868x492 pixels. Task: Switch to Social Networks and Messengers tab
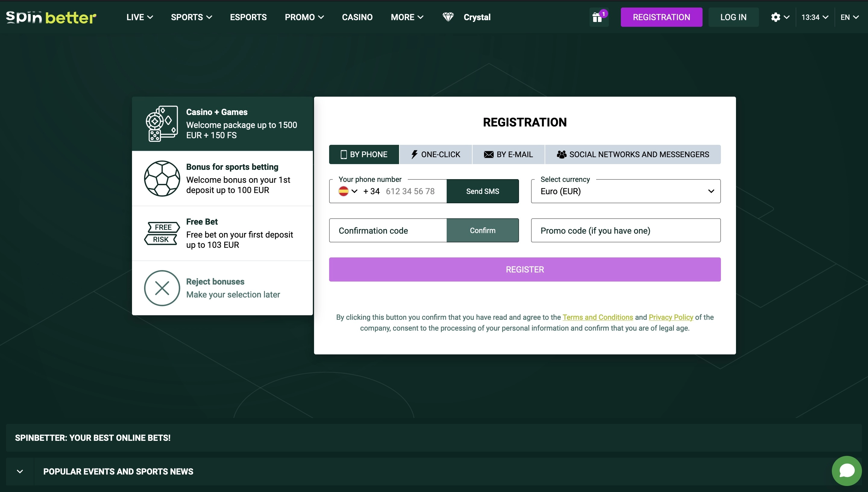tap(633, 154)
